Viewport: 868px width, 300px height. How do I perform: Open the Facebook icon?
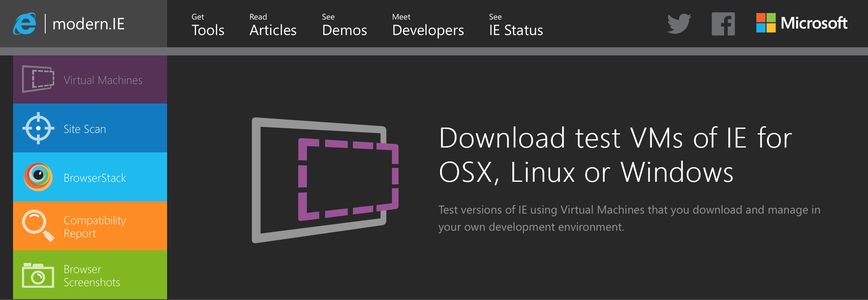[723, 24]
